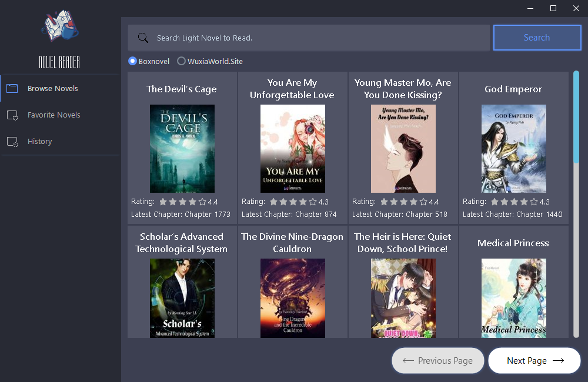588x382 pixels.
Task: Click the Novel Reader book logo
Action: [59, 25]
